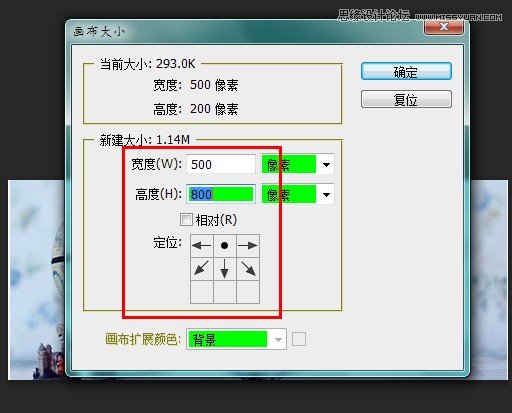Screen dimensions: 512x413
Task: Select the downward anchor arrow
Action: pyautogui.click(x=225, y=269)
